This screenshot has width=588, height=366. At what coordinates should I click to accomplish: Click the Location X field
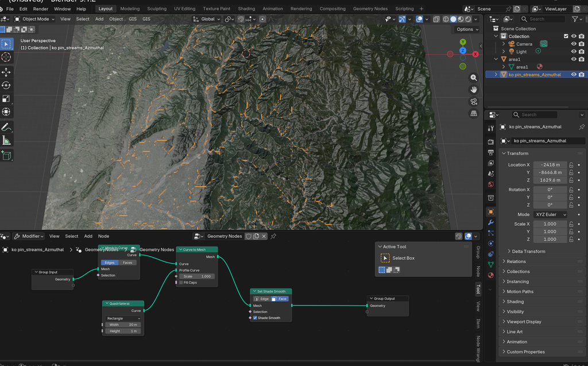(550, 165)
